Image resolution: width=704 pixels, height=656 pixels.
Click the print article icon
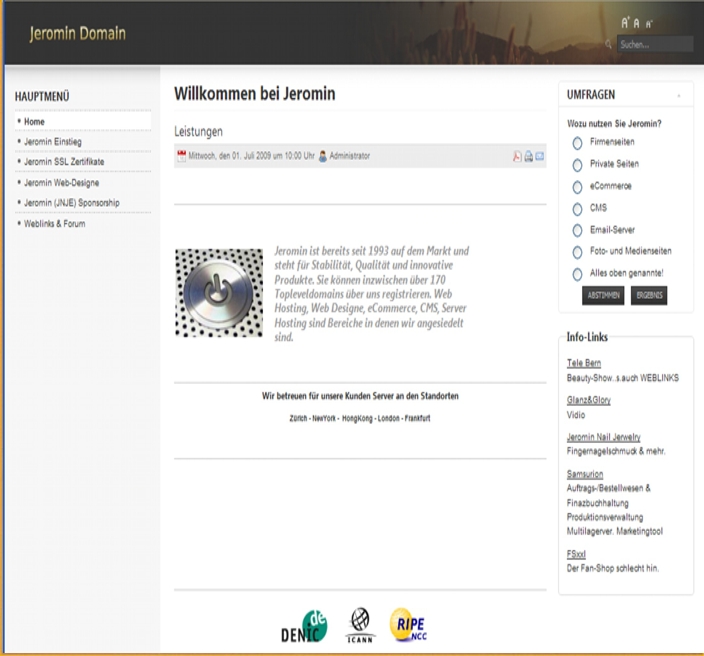(x=528, y=156)
